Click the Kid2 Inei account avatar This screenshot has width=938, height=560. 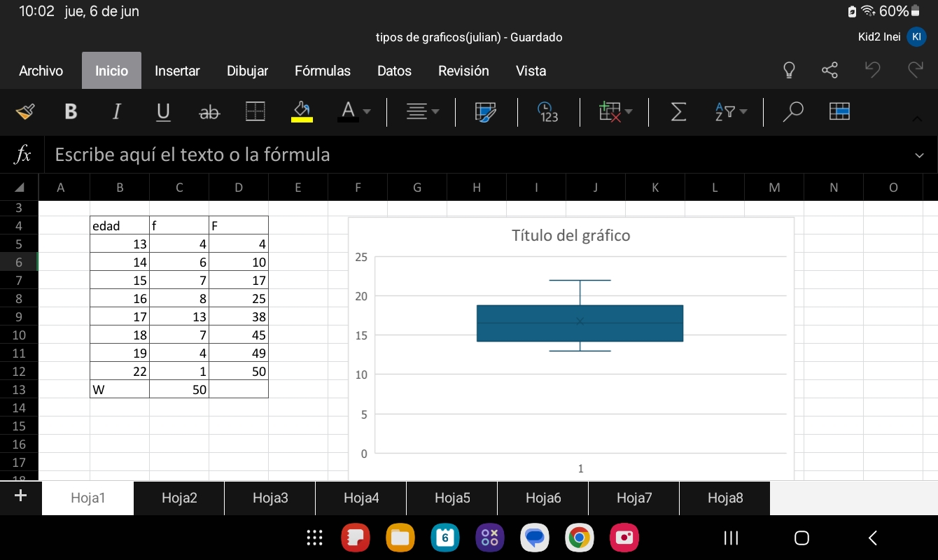pyautogui.click(x=916, y=37)
